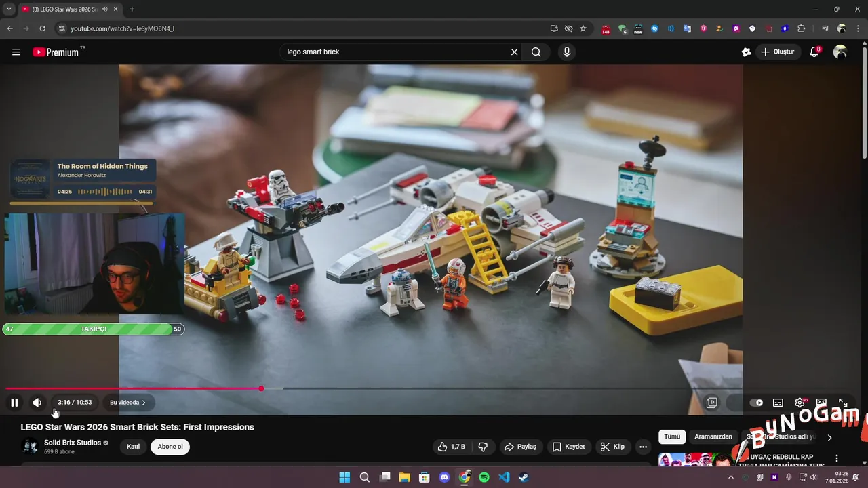Enter fullscreen mode

pyautogui.click(x=843, y=403)
